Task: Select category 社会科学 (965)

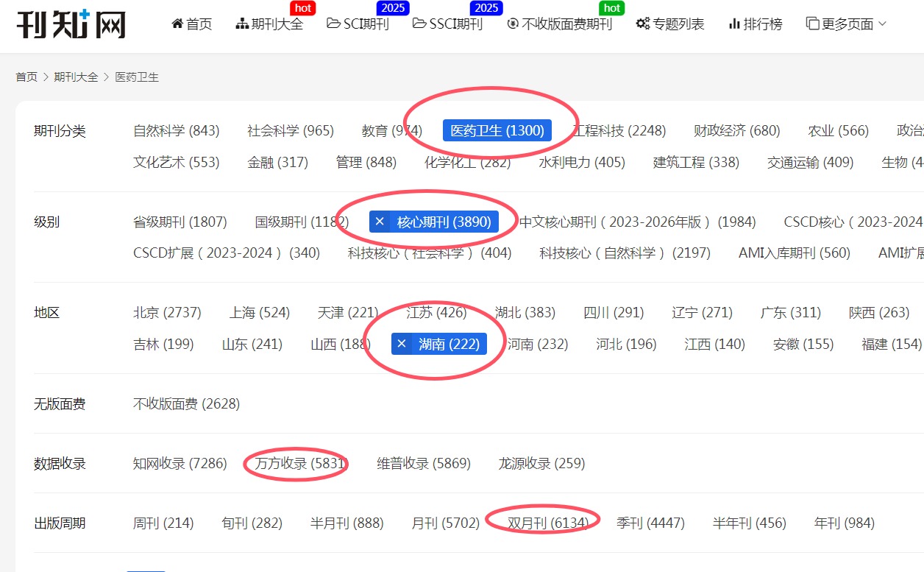Action: (x=291, y=131)
